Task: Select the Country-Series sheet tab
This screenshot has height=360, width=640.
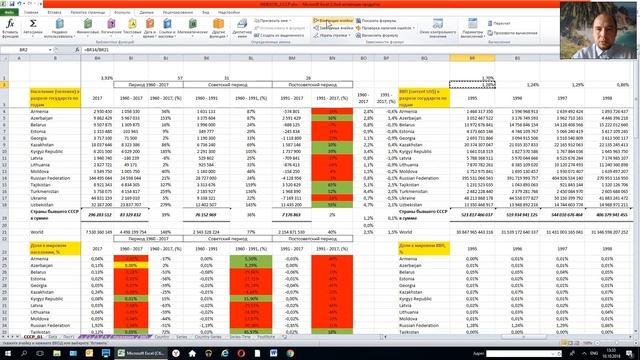Action: pyautogui.click(x=208, y=337)
